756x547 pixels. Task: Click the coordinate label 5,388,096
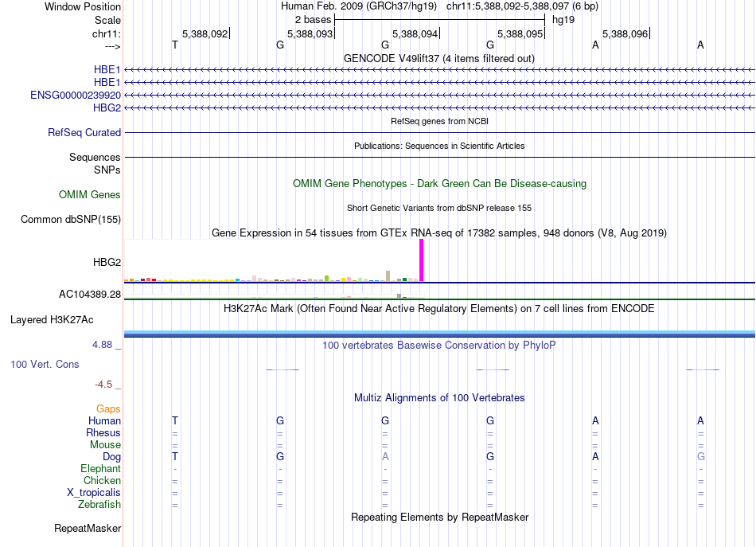tap(625, 33)
